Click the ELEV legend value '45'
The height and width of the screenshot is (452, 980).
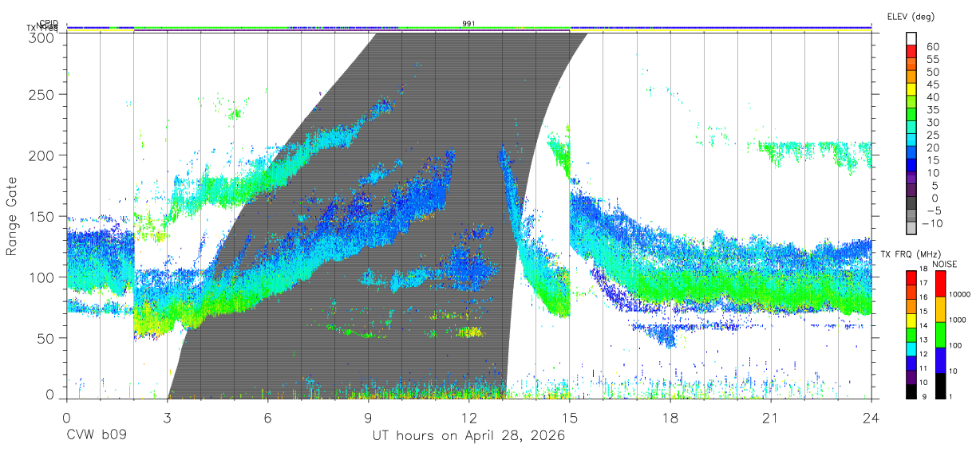tap(932, 85)
